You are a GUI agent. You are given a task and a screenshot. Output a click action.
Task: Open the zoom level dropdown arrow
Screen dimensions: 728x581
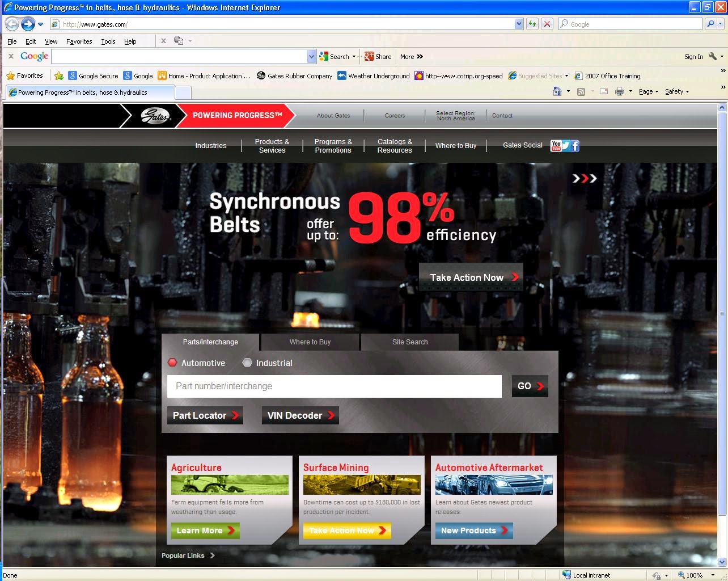tap(713, 575)
